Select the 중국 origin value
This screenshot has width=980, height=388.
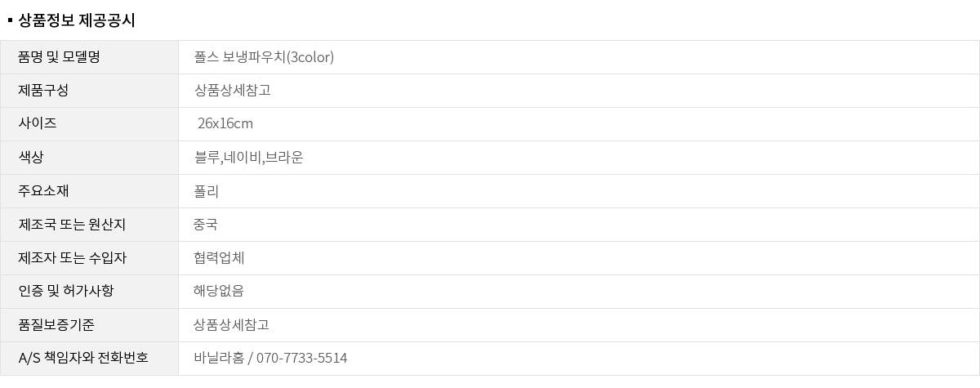click(x=206, y=225)
